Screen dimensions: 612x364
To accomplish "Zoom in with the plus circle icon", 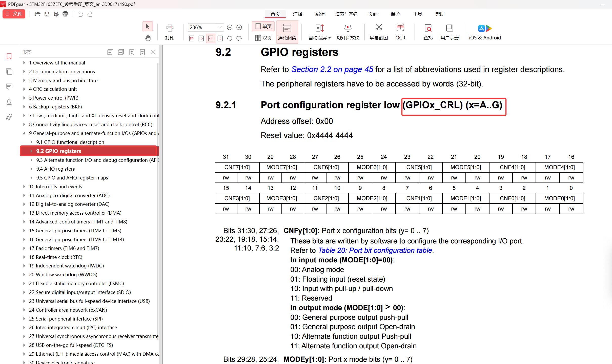I will 239,27.
